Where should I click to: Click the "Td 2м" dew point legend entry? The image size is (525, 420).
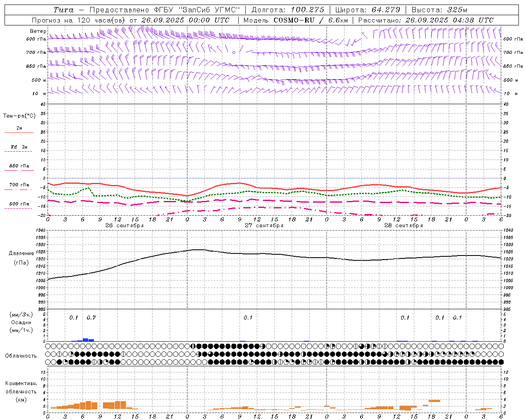pos(19,147)
